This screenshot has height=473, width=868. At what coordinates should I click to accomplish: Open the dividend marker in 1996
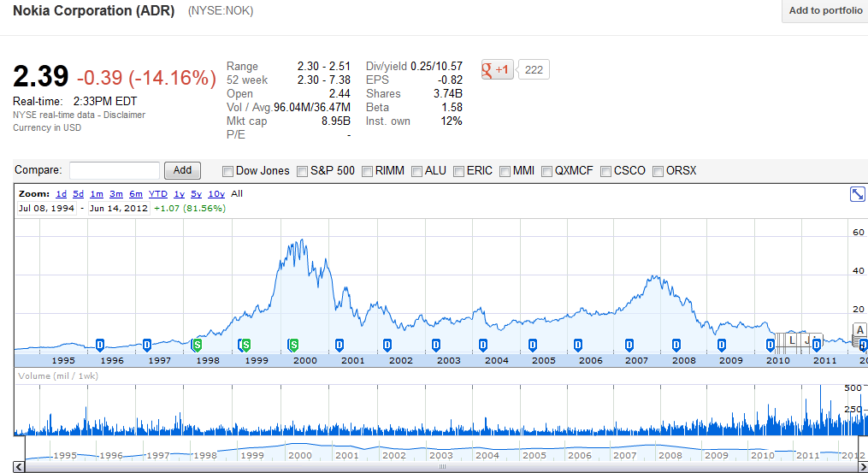(100, 345)
